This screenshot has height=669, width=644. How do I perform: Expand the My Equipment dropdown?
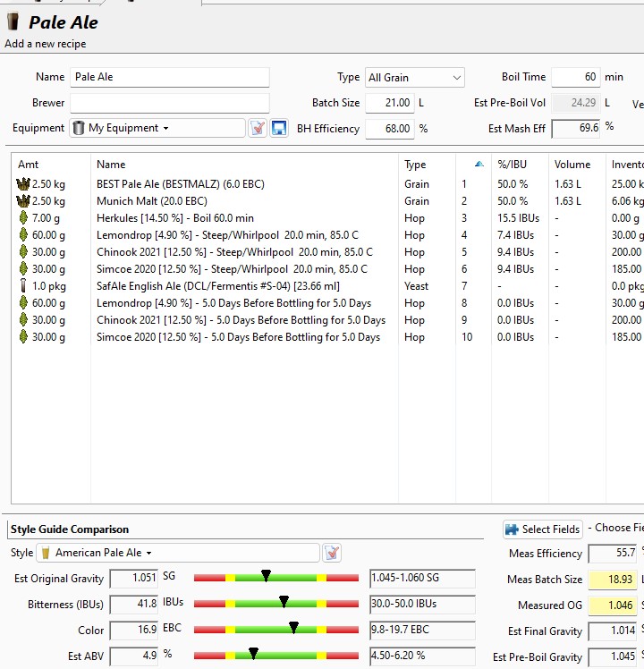[157, 129]
